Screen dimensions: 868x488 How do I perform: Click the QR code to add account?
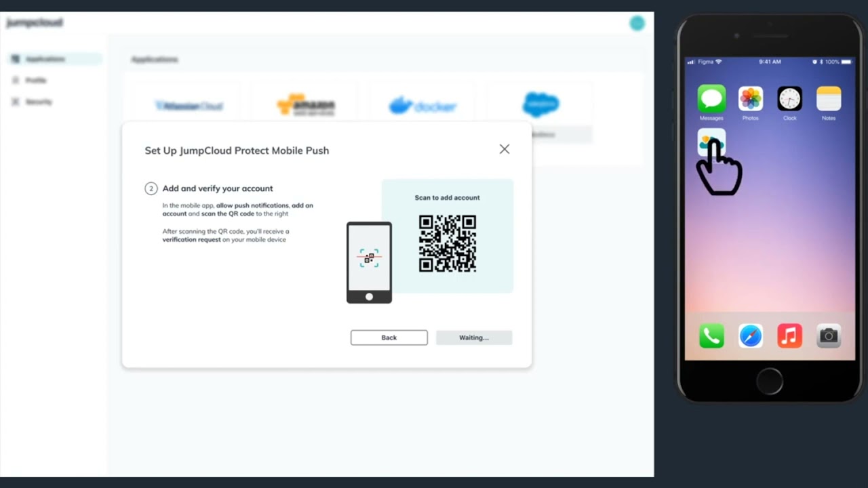(x=448, y=243)
